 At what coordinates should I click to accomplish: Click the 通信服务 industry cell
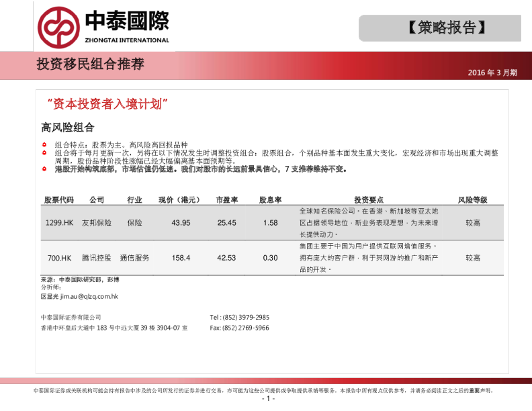[134, 258]
